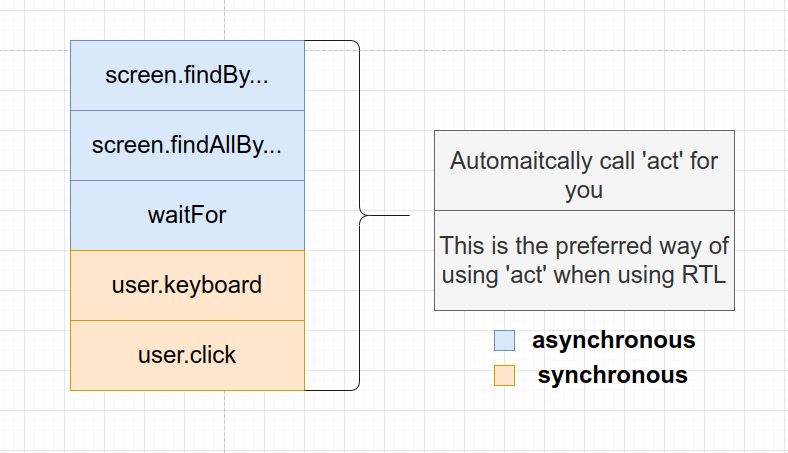
Task: Click the 'user.keyboard' text label
Action: pos(187,285)
